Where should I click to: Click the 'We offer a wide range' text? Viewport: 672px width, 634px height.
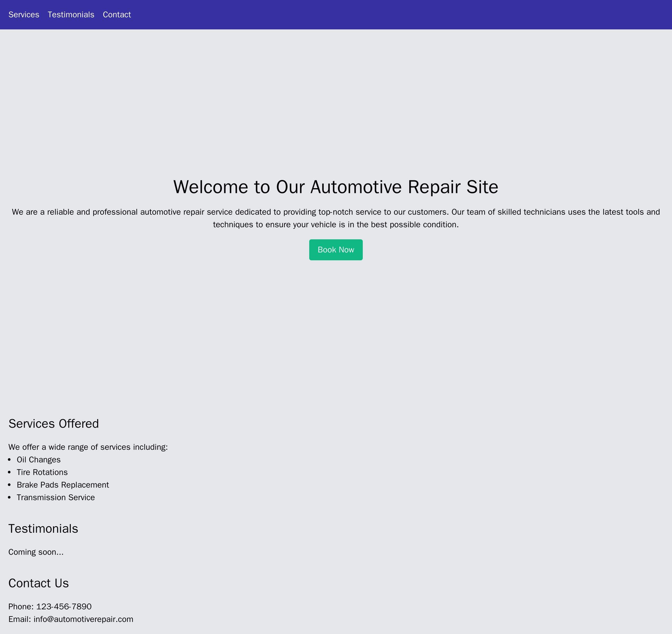88,447
